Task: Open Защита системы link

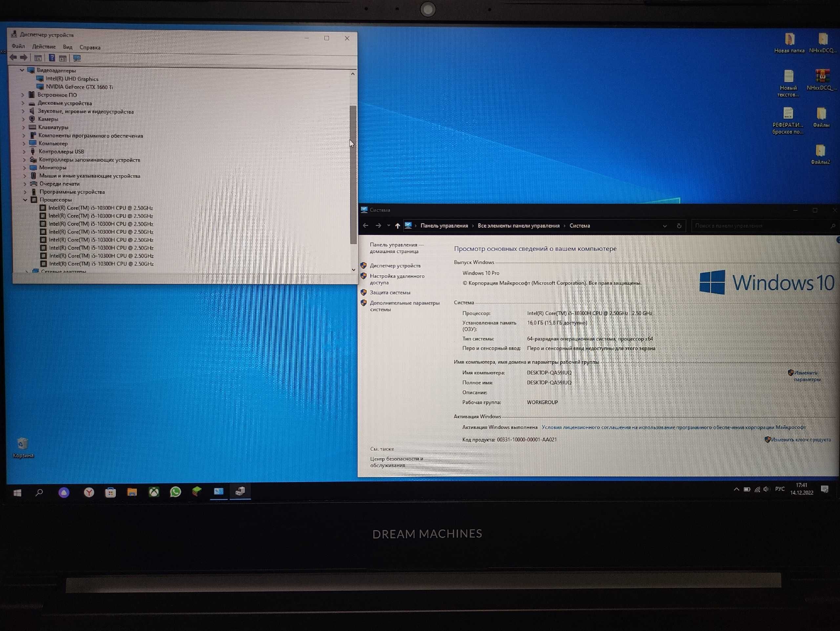Action: pos(389,293)
